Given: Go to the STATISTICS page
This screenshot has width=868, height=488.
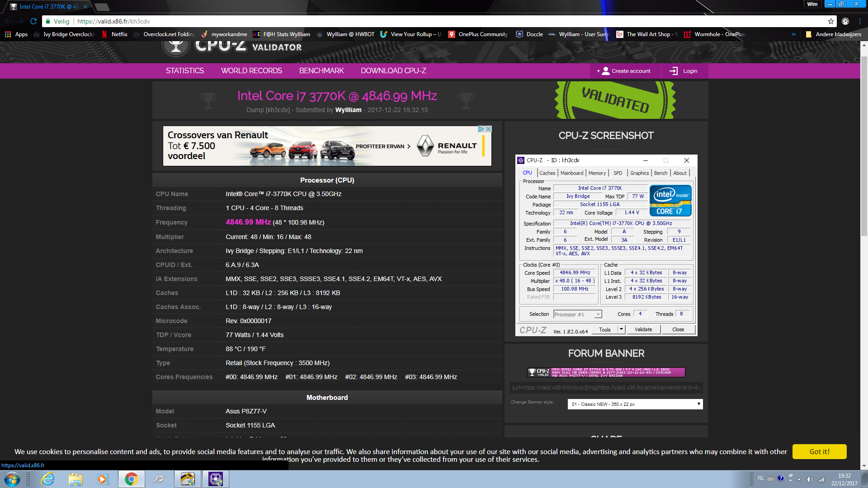Looking at the screenshot, I should [x=185, y=71].
